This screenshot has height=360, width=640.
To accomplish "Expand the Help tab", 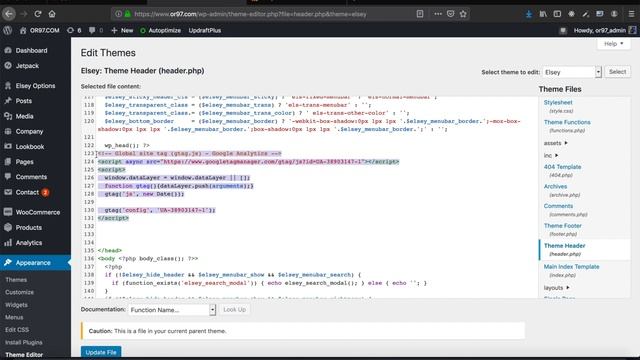I will tap(613, 44).
